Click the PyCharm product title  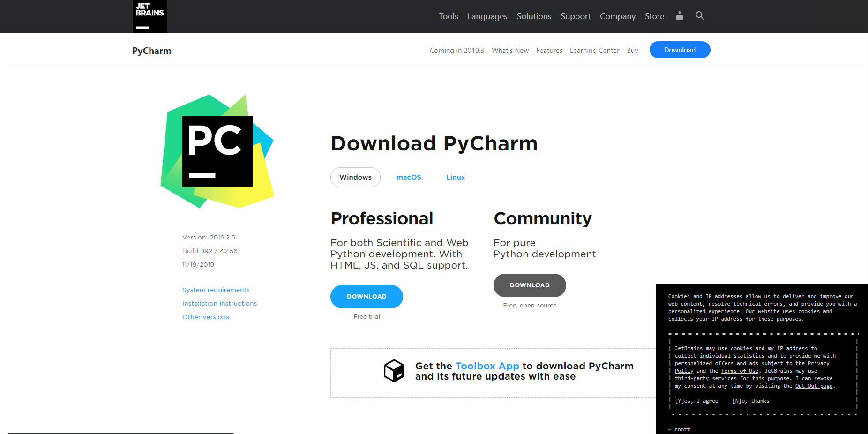coord(152,51)
